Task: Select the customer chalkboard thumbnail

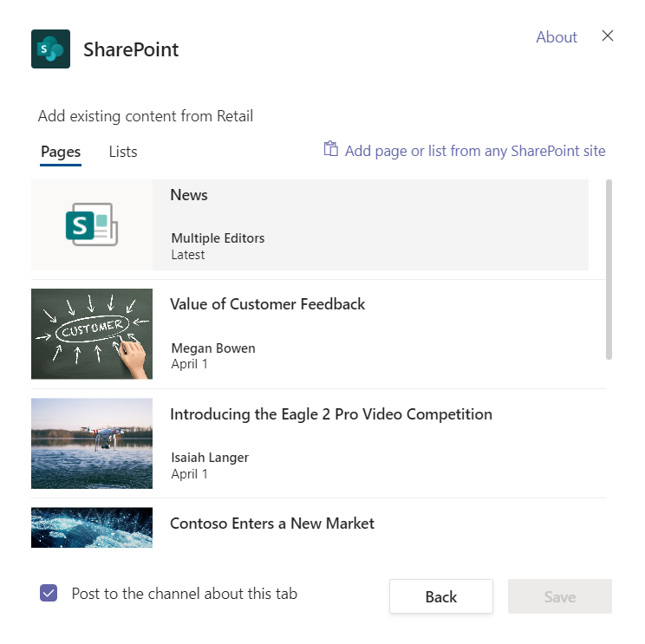Action: tap(92, 334)
